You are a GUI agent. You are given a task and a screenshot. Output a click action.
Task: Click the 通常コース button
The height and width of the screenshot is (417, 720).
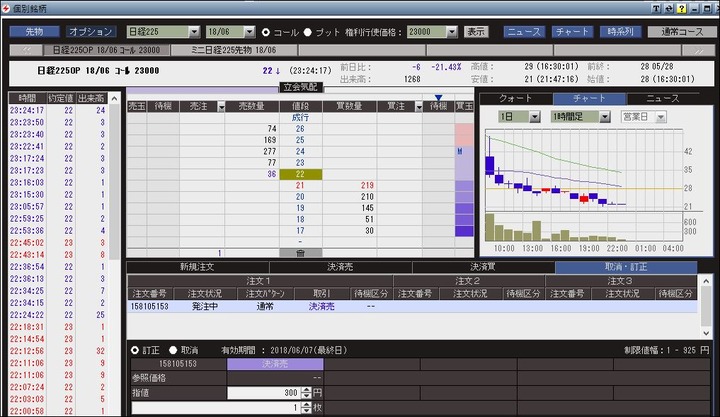(681, 32)
